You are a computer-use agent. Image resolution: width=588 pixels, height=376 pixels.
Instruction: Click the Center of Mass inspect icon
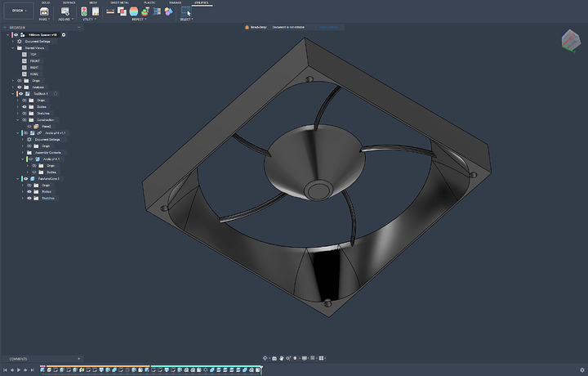click(145, 11)
